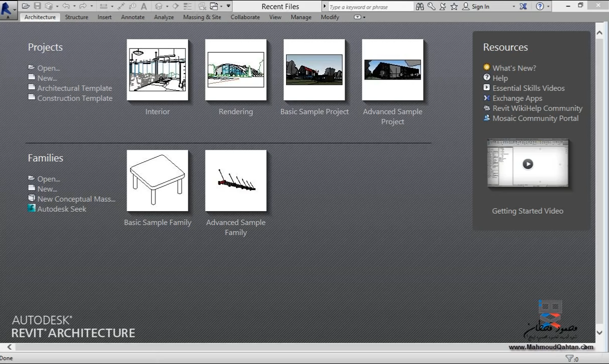Viewport: 609px width, 364px height.
Task: Open Essential Skills Videos link
Action: pyautogui.click(x=528, y=88)
